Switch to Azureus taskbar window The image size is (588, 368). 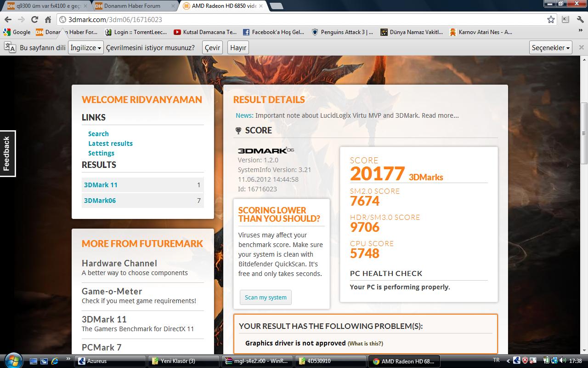click(110, 361)
